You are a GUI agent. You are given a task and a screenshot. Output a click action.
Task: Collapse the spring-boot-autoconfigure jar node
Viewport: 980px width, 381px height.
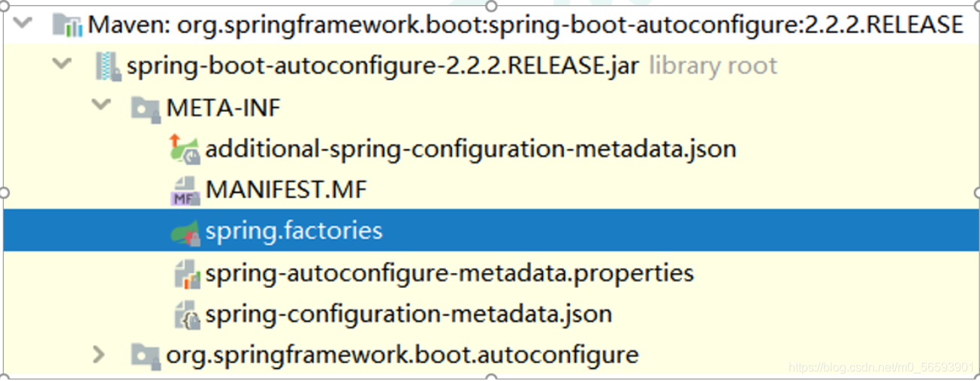pyautogui.click(x=62, y=65)
